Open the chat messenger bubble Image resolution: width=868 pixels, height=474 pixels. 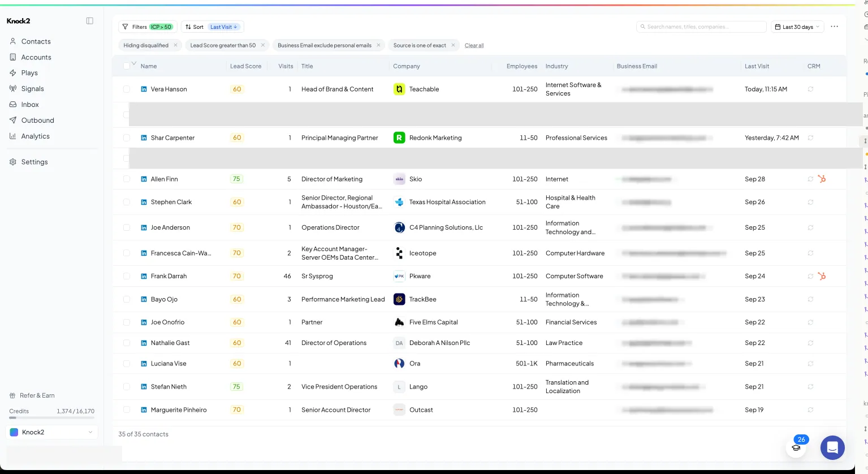pyautogui.click(x=832, y=447)
